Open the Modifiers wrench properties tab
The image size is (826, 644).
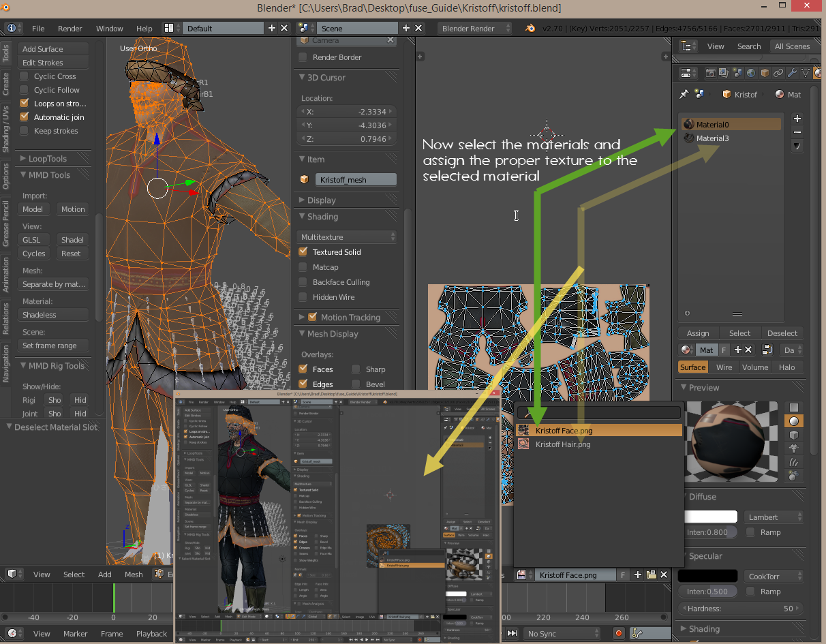[x=792, y=73]
